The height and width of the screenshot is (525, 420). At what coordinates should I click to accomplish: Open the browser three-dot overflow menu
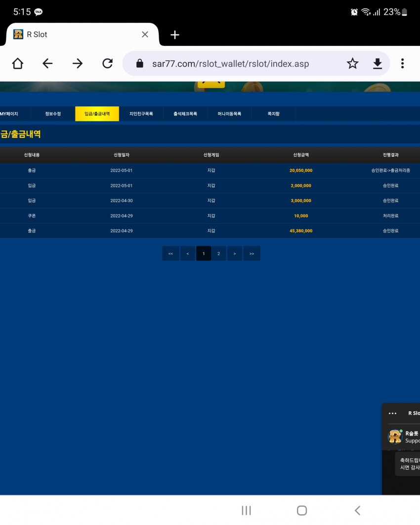click(x=402, y=63)
